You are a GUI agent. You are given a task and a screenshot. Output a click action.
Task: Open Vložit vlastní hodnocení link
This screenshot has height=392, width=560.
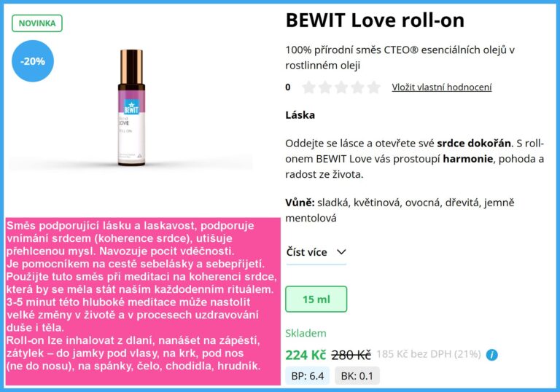click(x=442, y=87)
